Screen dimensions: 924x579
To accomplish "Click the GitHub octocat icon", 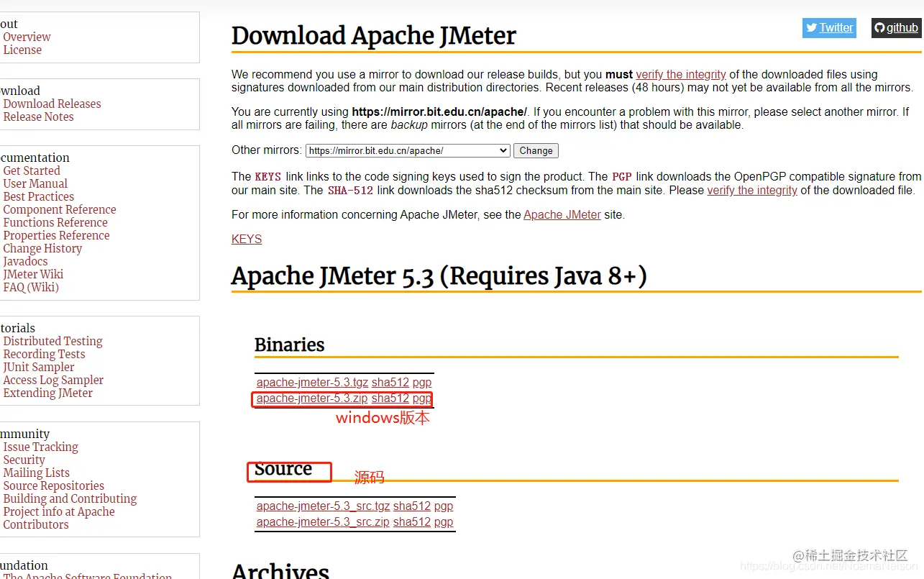I will click(879, 28).
